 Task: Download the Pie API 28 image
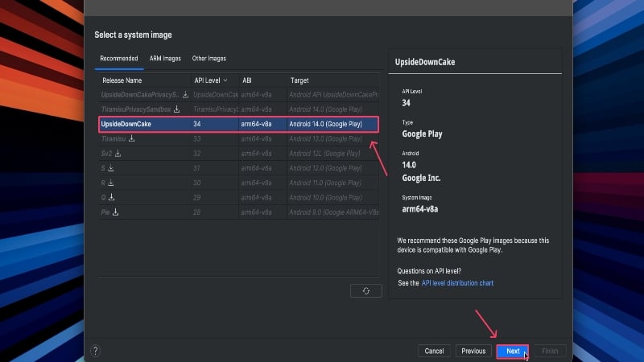click(x=115, y=212)
